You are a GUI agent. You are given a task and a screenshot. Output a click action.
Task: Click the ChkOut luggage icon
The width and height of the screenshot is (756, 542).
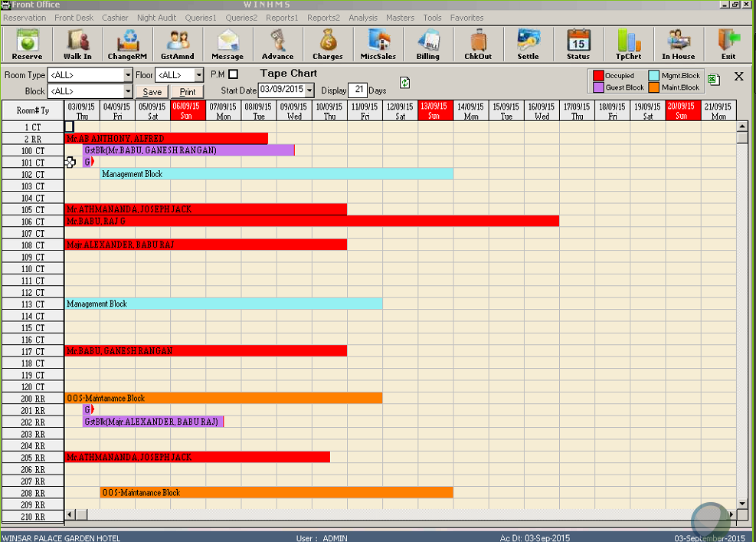[x=478, y=44]
